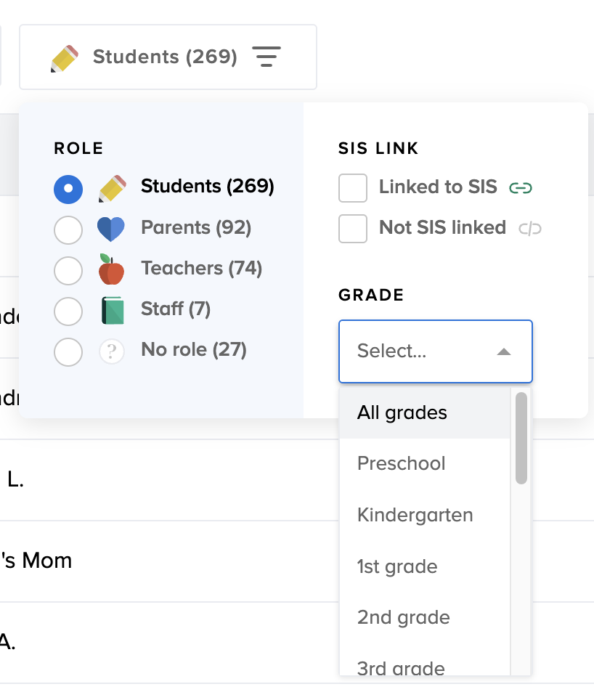Image resolution: width=594 pixels, height=700 pixels.
Task: Click the question mark No role icon
Action: (111, 352)
